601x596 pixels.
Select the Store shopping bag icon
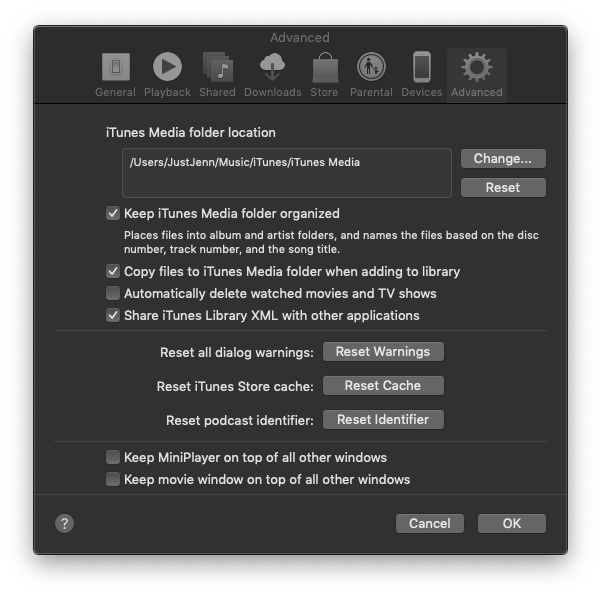[325, 67]
